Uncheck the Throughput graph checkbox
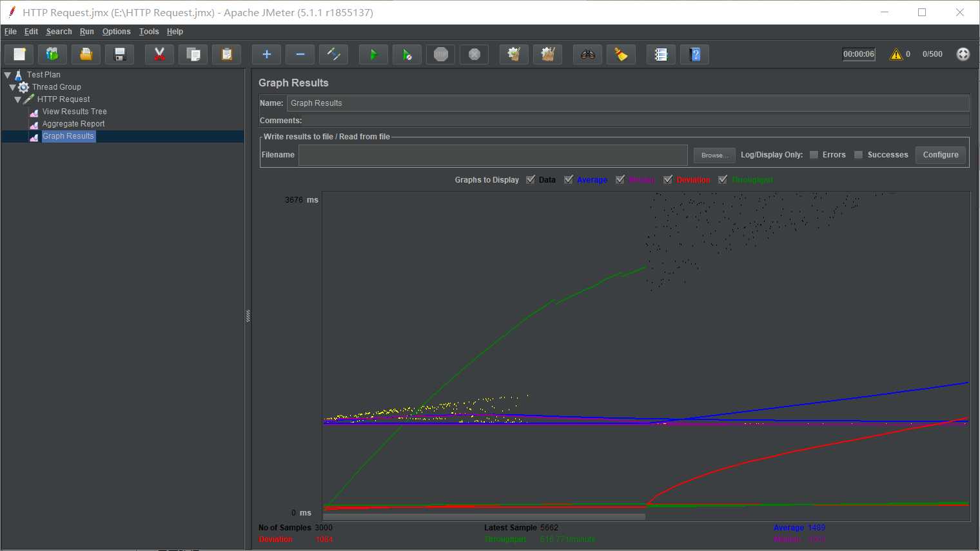 [x=723, y=180]
